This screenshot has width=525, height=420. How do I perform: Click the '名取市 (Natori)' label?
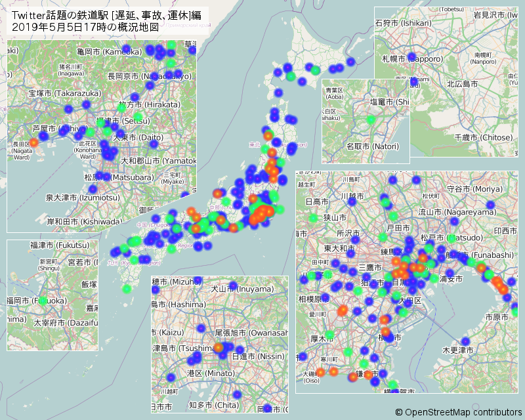coord(373,146)
